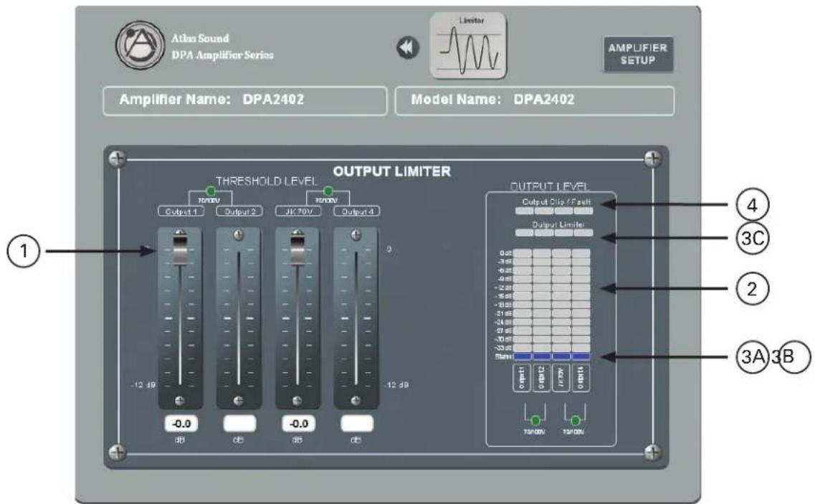The width and height of the screenshot is (815, 504).
Task: Click Output Limiter indicator for Output 4 column
Action: tap(583, 233)
